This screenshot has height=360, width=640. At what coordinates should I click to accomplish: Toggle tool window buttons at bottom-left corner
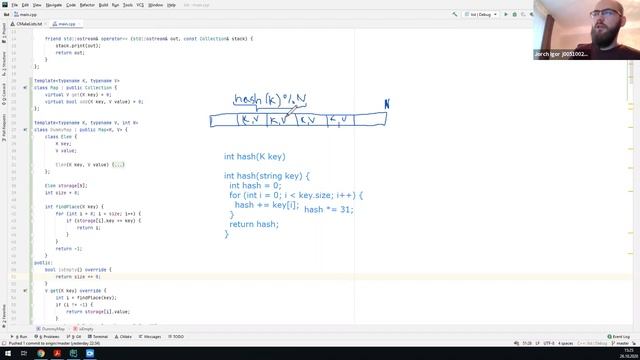(4, 343)
